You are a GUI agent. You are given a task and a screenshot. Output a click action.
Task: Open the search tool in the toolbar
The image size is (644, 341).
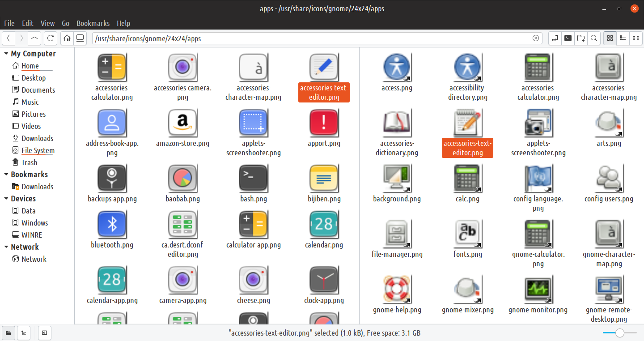(593, 38)
